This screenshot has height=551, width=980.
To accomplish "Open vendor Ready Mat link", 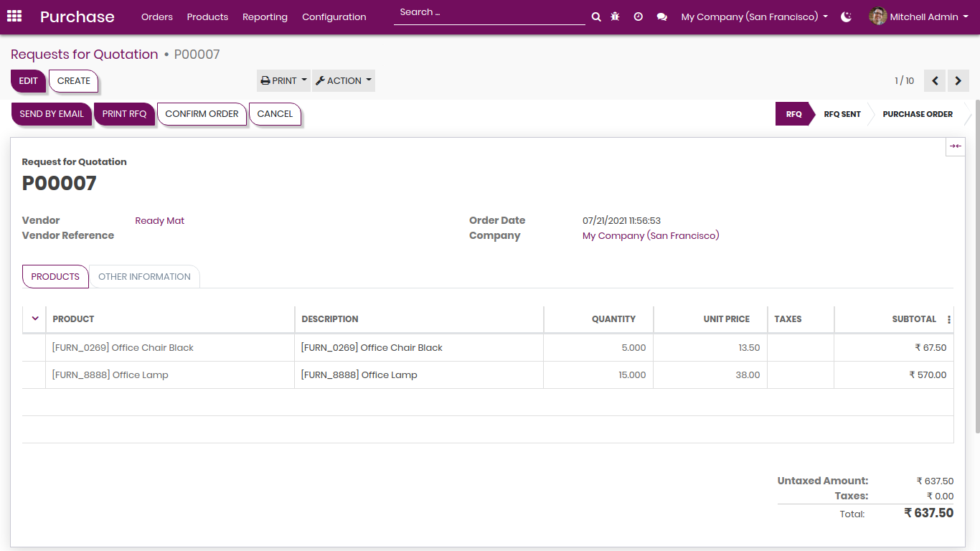I will coord(160,221).
